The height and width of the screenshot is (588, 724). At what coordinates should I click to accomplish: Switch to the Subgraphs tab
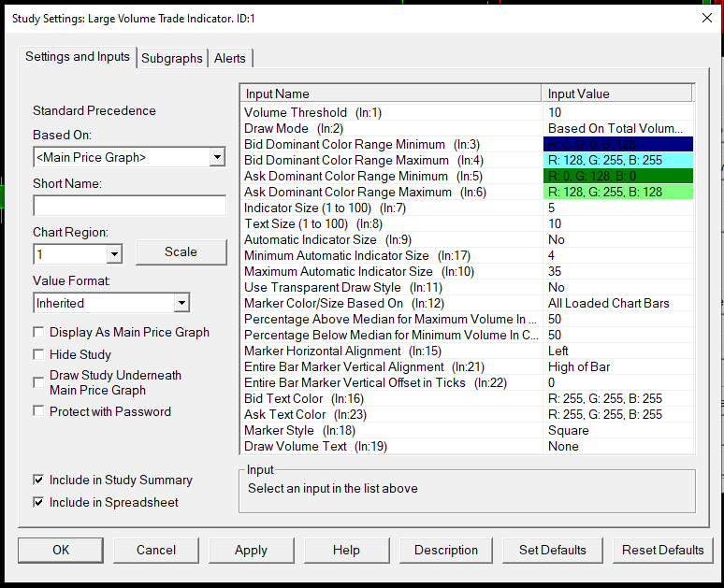(171, 58)
